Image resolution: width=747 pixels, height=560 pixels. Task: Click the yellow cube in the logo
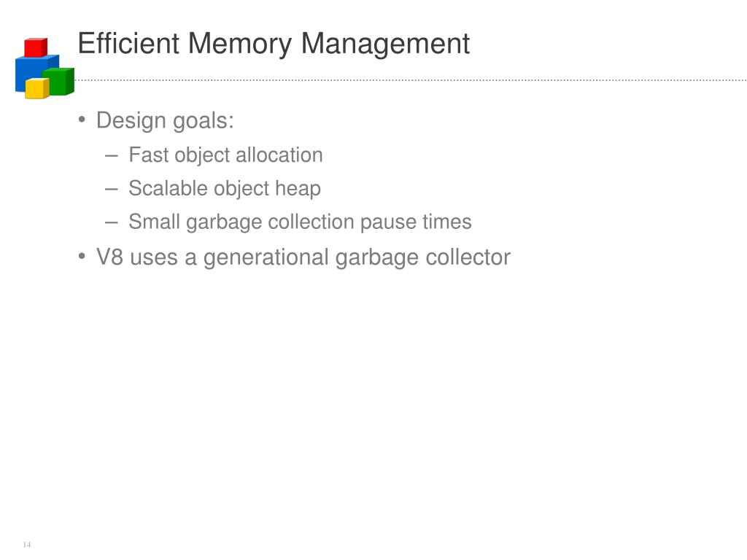pos(36,88)
